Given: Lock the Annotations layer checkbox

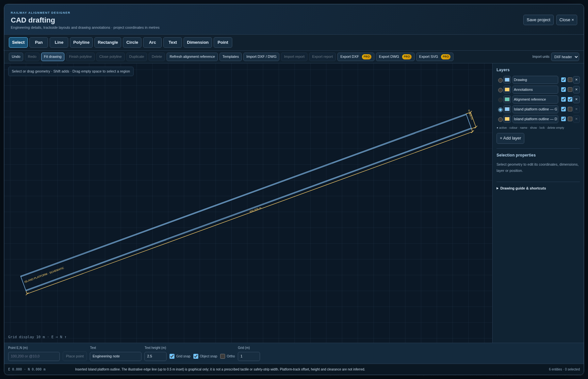Looking at the screenshot, I should (570, 90).
